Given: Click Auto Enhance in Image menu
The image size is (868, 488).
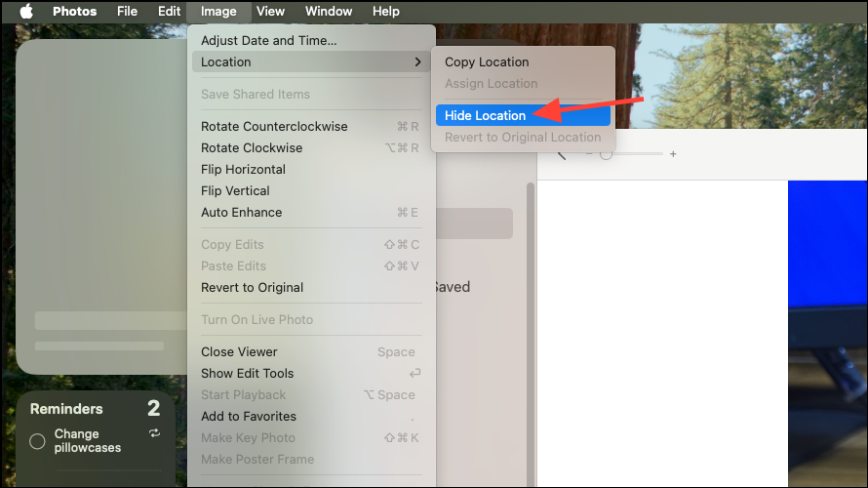Looking at the screenshot, I should [x=241, y=213].
